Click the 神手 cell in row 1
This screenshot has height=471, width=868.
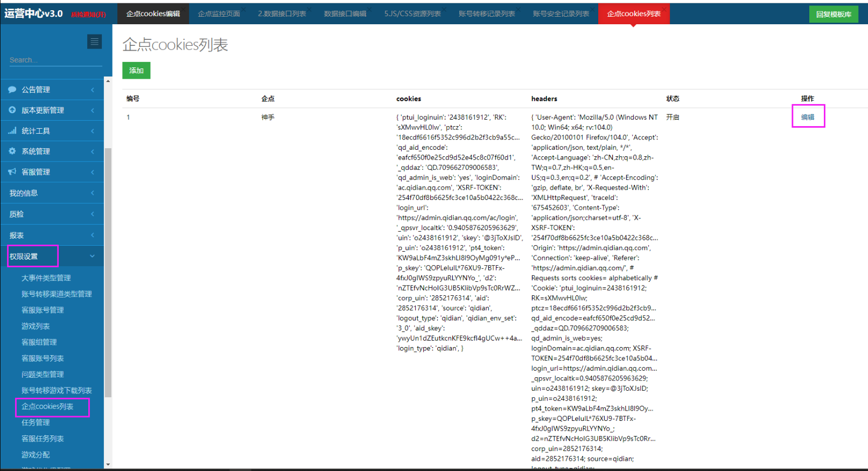coord(268,117)
